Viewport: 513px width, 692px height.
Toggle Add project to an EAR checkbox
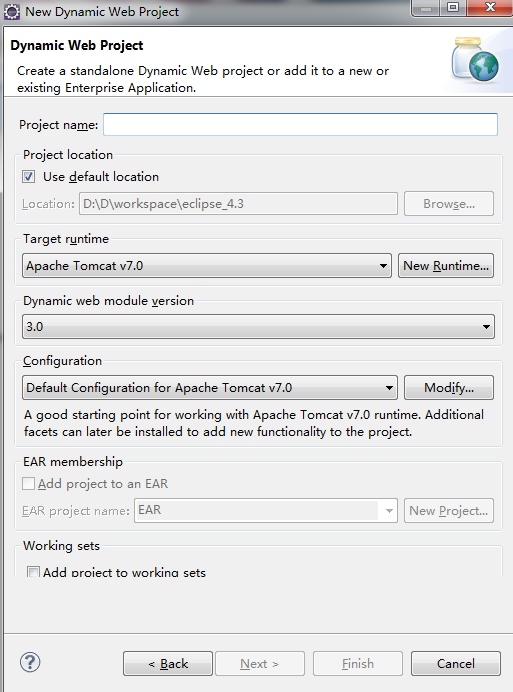tap(29, 484)
